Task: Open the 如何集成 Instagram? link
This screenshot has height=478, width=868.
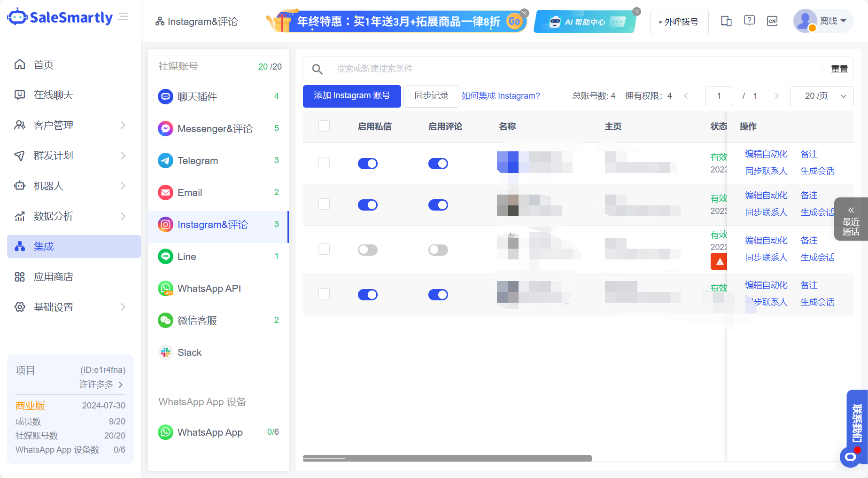Action: tap(501, 96)
